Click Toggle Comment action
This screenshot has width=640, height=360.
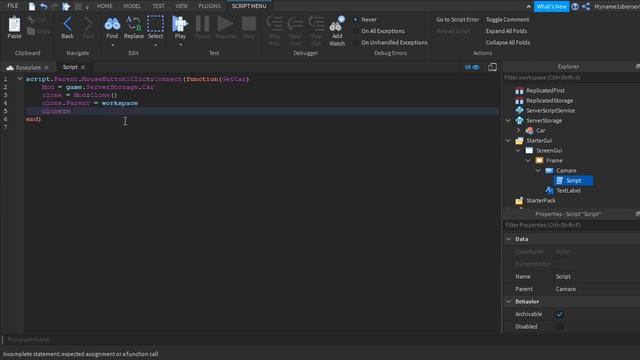507,20
